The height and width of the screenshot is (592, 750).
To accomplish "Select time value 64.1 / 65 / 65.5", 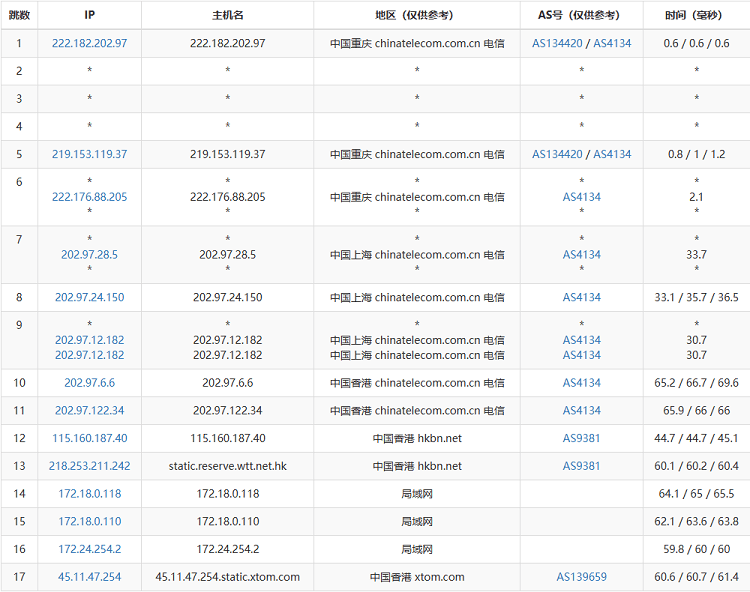I will tap(696, 493).
